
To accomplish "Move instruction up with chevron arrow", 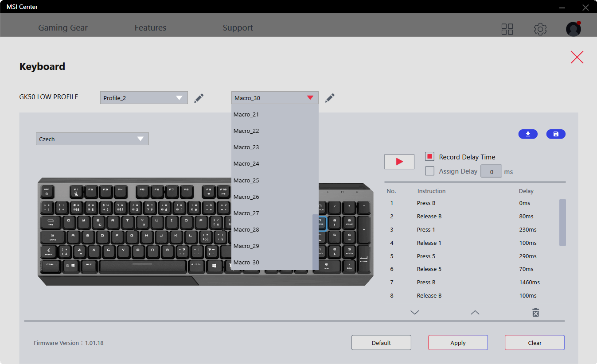I will pyautogui.click(x=475, y=313).
